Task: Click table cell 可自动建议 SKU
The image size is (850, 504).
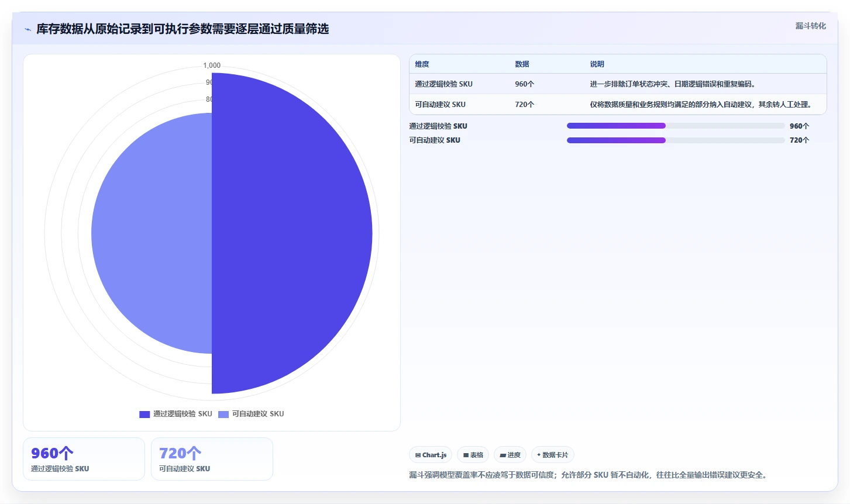Action: (x=440, y=105)
